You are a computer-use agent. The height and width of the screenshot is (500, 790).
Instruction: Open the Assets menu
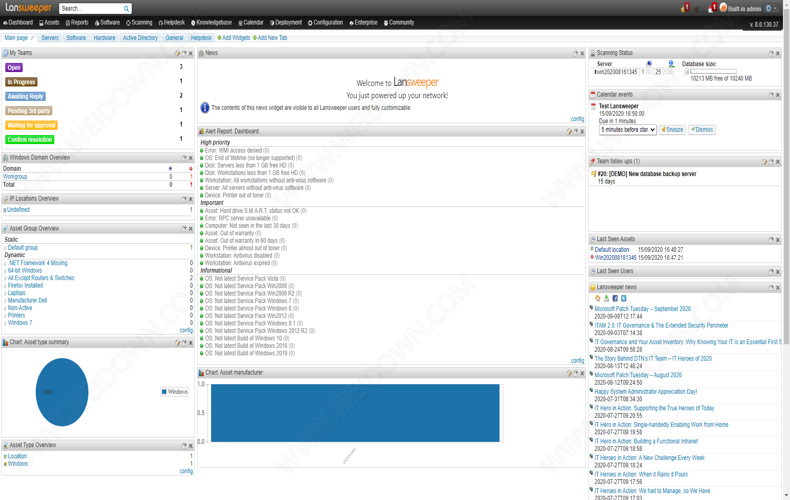(x=49, y=23)
